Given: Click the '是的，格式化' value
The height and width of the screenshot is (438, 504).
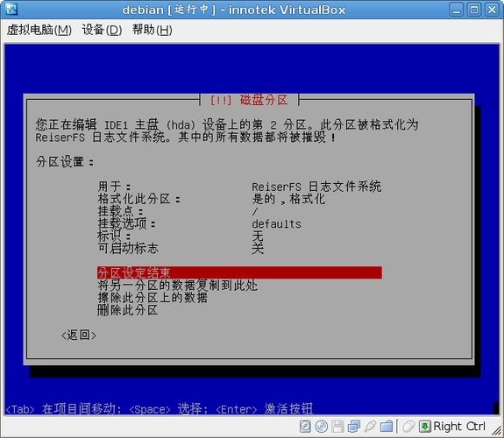Looking at the screenshot, I should pyautogui.click(x=288, y=199).
